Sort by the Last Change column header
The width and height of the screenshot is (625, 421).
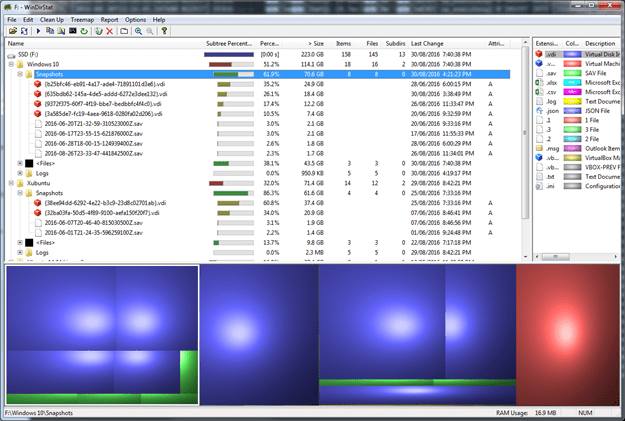[x=447, y=43]
